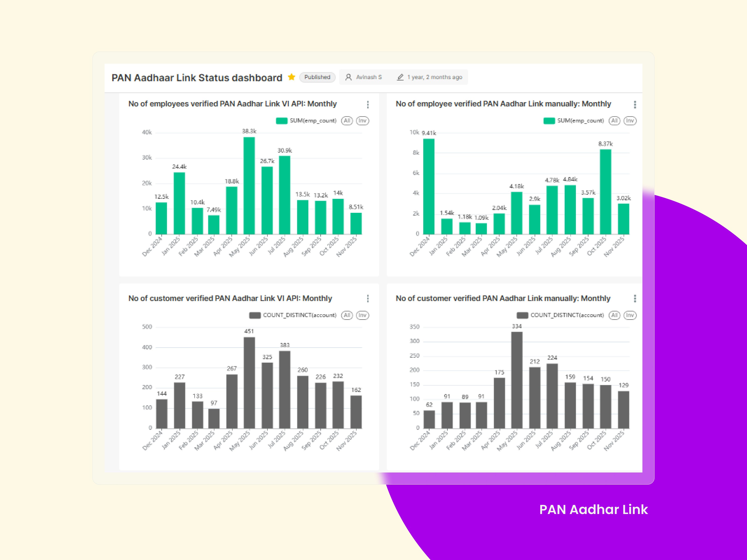Toggle green SUM(emp_count) legend swatch in VI API chart
Viewport: 747px width, 560px height.
tap(282, 121)
